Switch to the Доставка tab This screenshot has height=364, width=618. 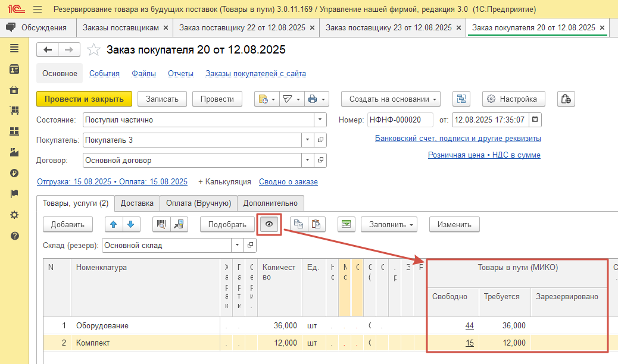[x=137, y=203]
